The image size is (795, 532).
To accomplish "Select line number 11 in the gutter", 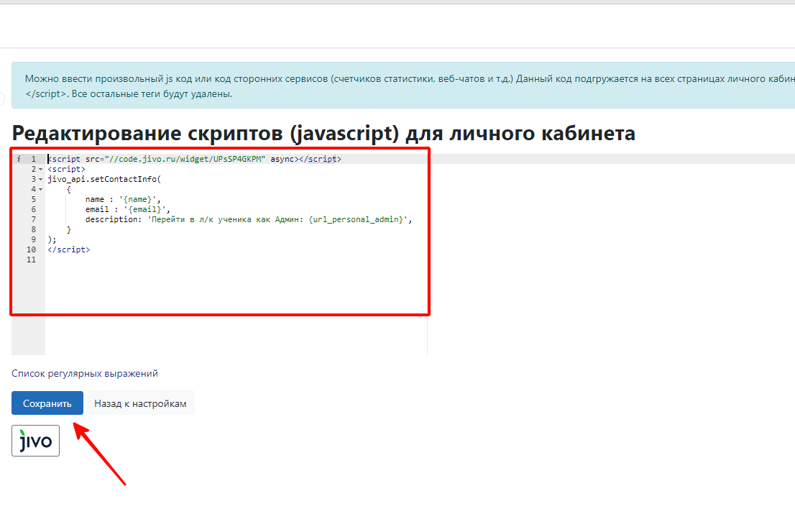I will [x=31, y=260].
